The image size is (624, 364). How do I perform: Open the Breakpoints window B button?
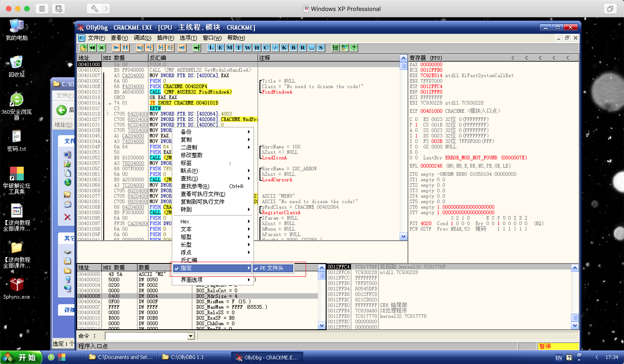293,47
